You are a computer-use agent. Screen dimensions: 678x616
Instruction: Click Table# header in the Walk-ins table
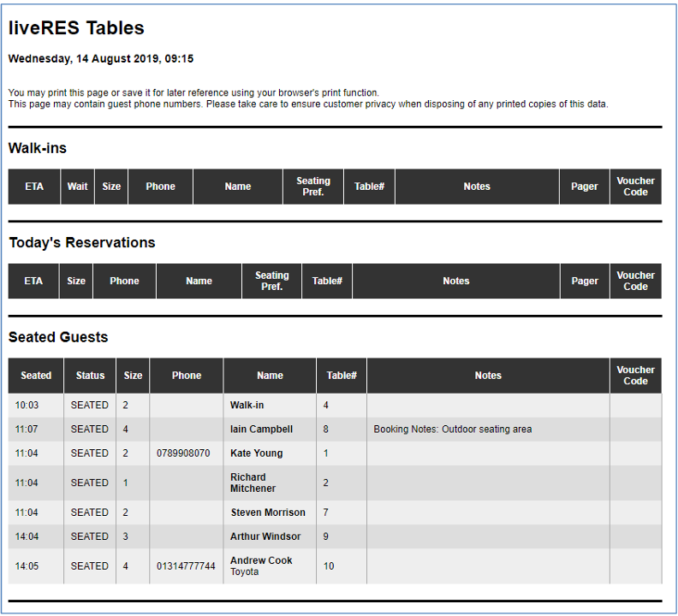(x=369, y=187)
